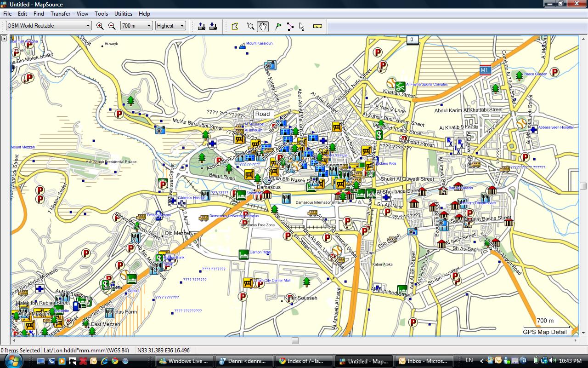Click the horizontal scrollbar right arrow
588x368 pixels.
click(576, 341)
